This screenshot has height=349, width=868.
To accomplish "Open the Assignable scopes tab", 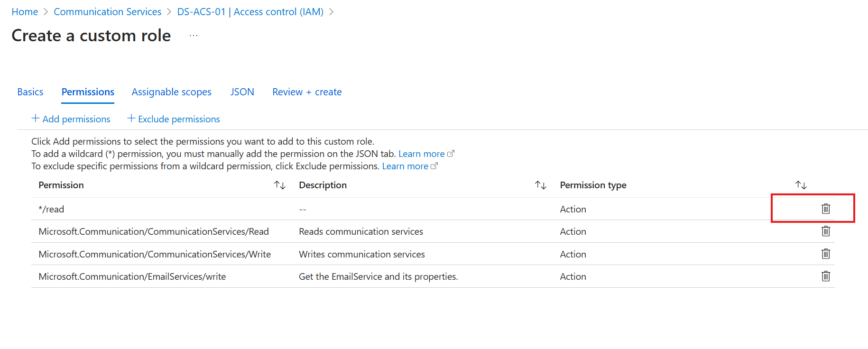I will 171,92.
